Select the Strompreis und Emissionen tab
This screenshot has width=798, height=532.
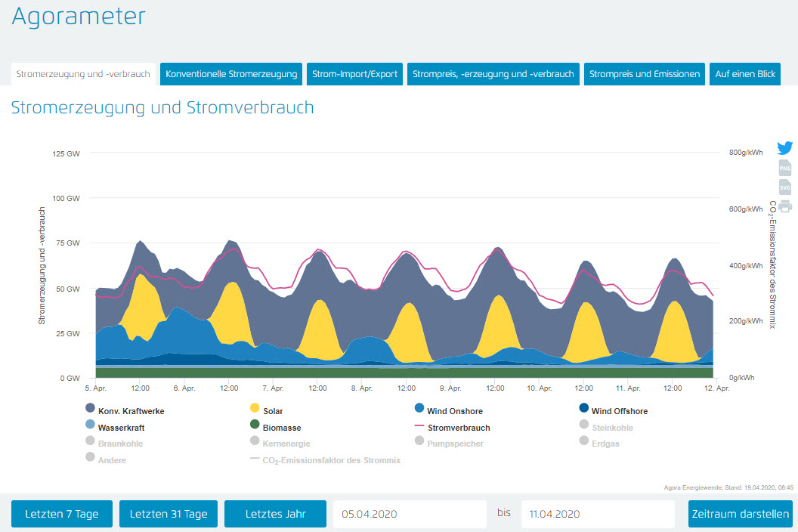644,74
